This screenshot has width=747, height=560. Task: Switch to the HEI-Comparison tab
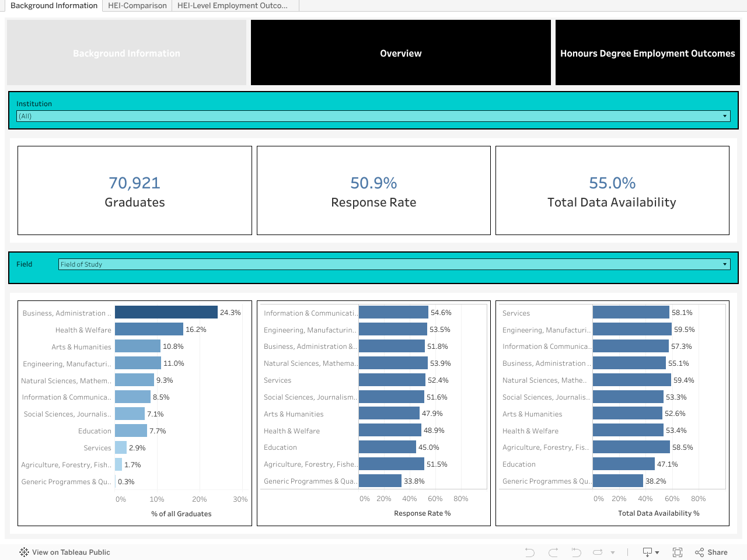(137, 6)
